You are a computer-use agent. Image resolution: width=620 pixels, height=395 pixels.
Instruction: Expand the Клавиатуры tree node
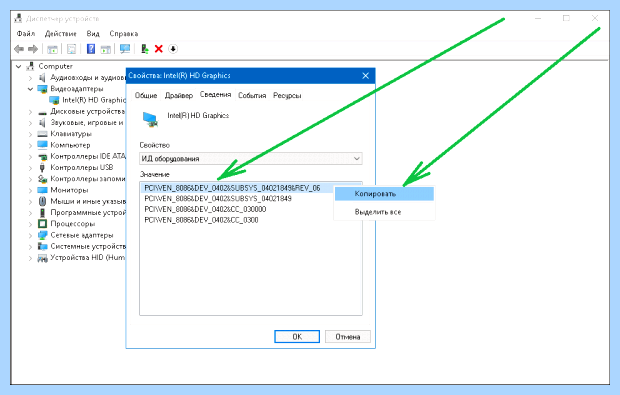point(30,134)
